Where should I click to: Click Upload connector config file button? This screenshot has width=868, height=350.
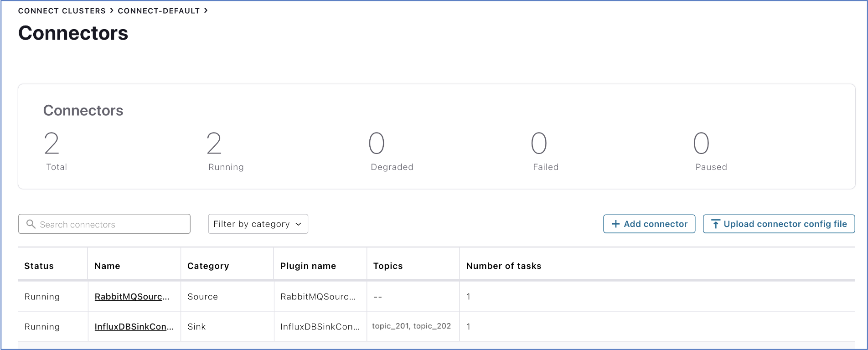pos(779,224)
